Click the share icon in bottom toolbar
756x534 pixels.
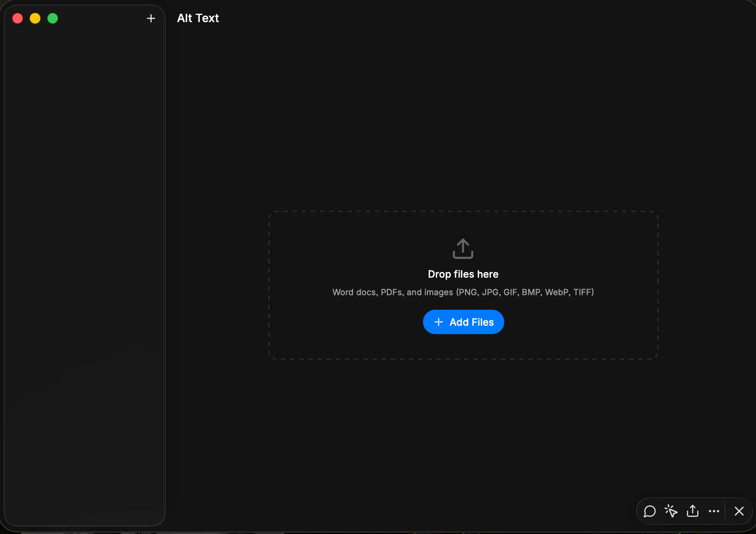693,511
